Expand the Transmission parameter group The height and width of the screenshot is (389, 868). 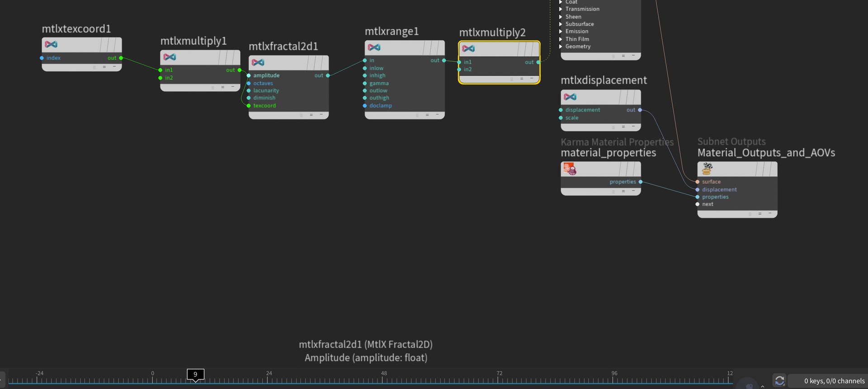(561, 9)
